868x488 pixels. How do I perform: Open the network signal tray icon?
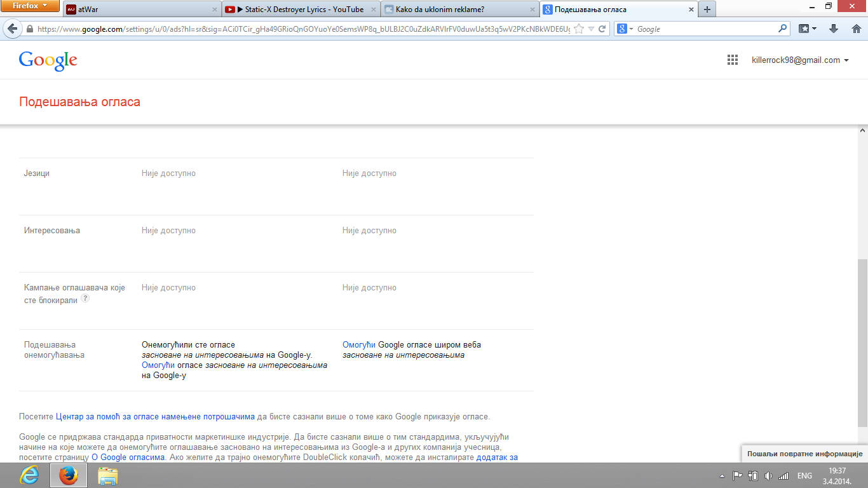783,475
